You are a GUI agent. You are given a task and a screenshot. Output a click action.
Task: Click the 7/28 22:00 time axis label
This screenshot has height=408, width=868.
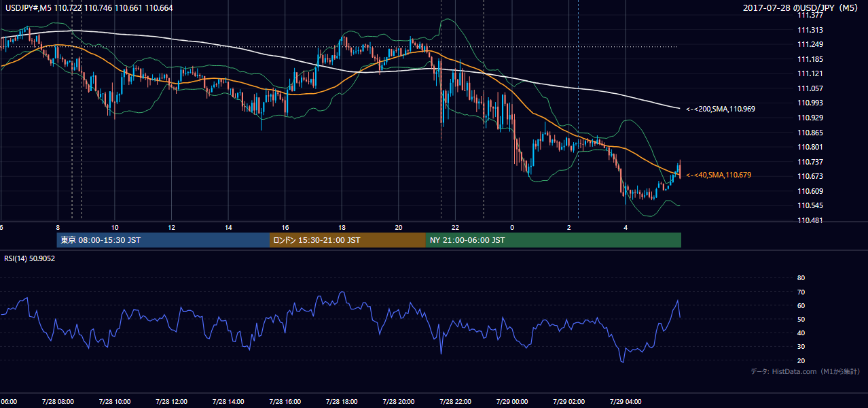455,402
